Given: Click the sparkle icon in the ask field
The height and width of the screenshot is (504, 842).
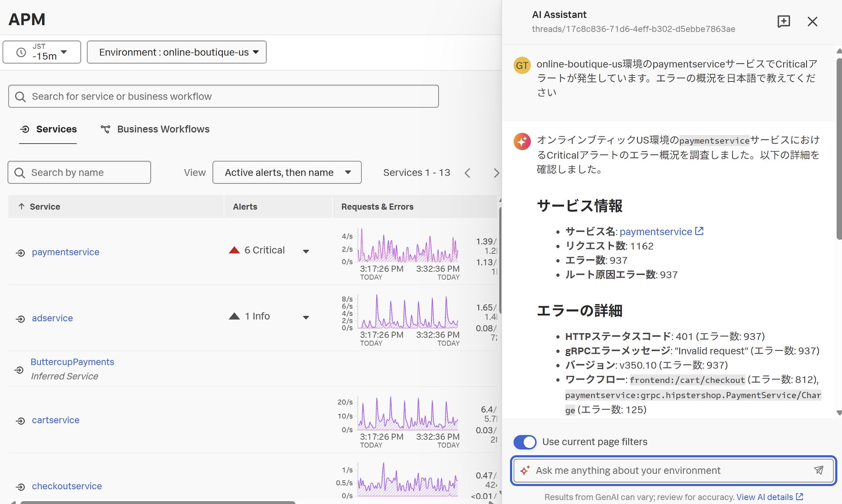Looking at the screenshot, I should 525,470.
